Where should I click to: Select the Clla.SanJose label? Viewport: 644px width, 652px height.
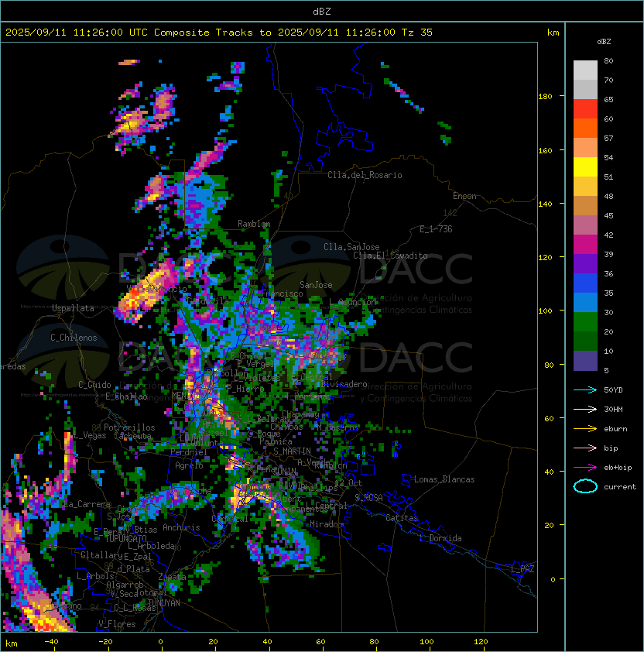(351, 247)
